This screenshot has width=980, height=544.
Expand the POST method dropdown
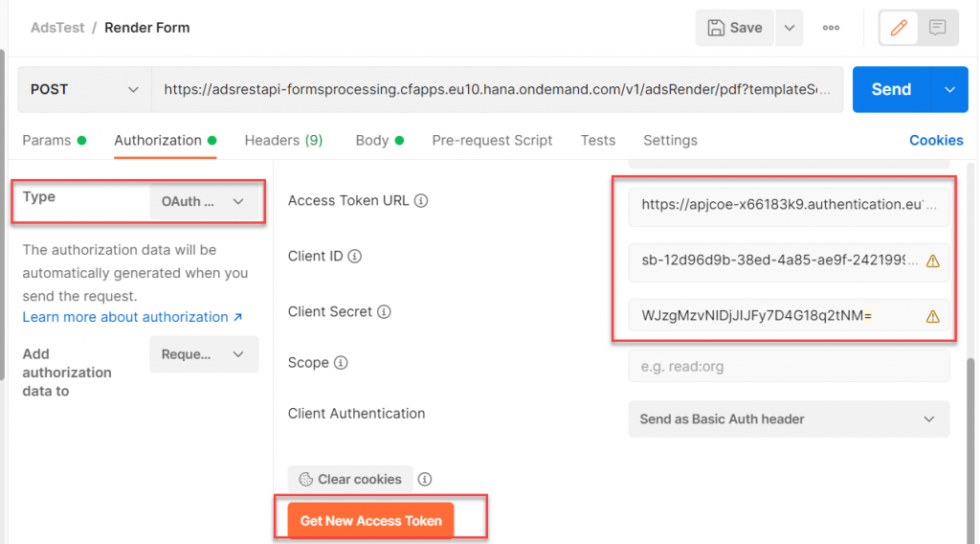coord(84,89)
